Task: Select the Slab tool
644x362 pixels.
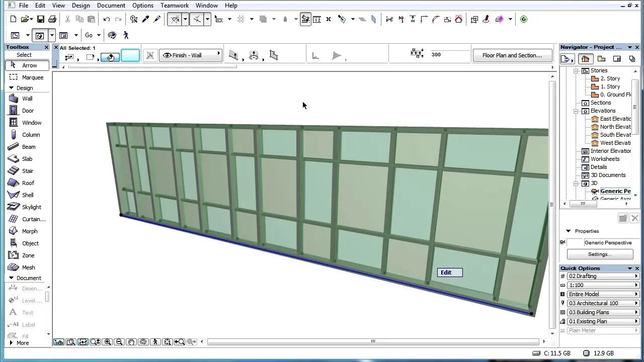Action: tap(27, 159)
